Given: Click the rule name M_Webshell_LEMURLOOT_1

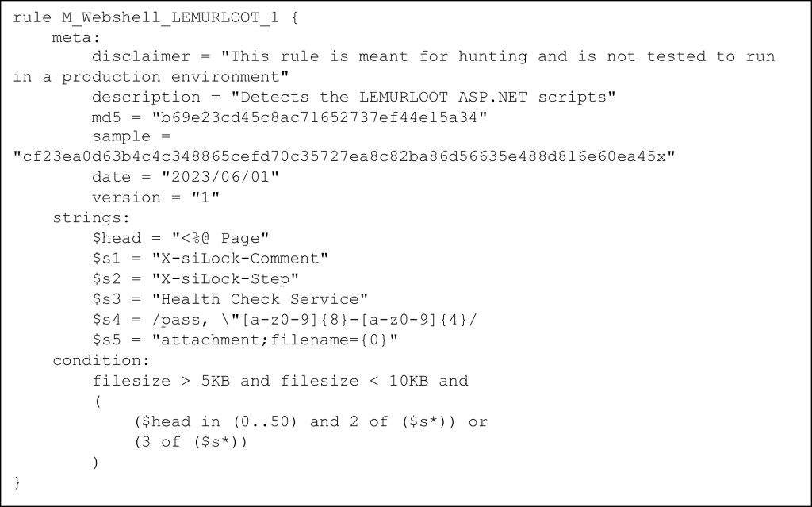Looking at the screenshot, I should coord(170,17).
